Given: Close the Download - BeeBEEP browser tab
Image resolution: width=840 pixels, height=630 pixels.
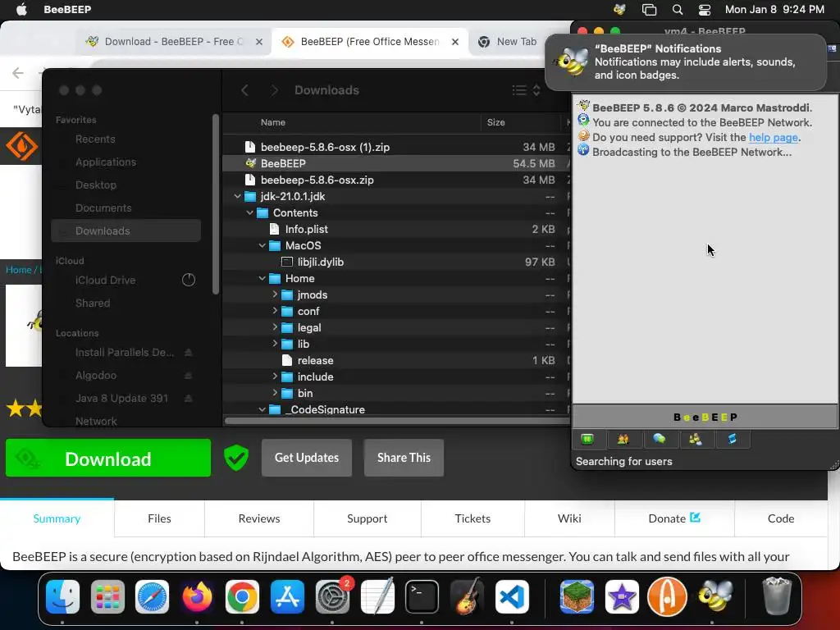Looking at the screenshot, I should (258, 42).
